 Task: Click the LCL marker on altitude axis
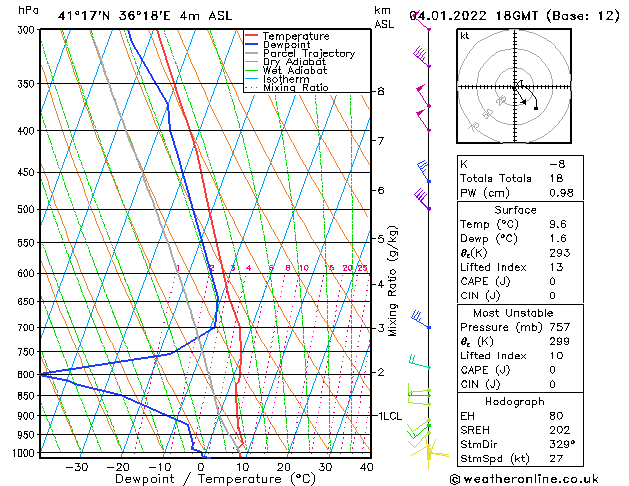pos(390,416)
